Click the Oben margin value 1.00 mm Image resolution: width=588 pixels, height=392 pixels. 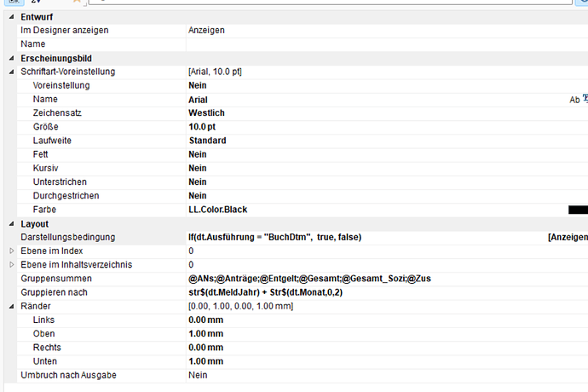206,334
